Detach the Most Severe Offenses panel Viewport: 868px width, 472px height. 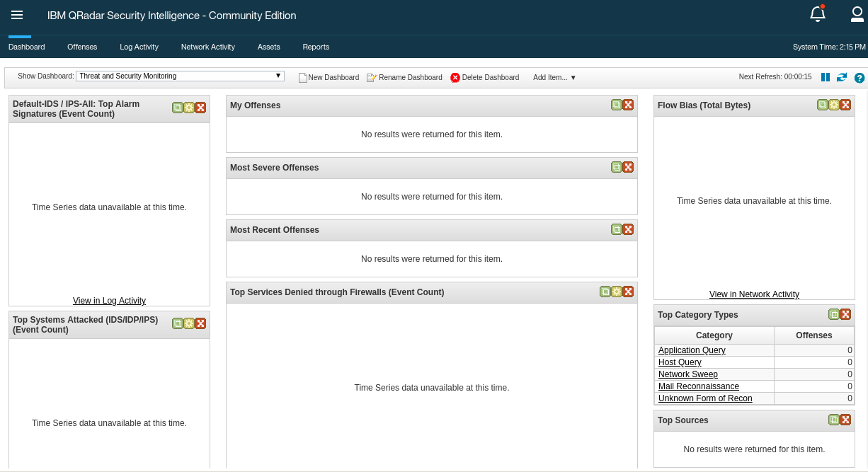pyautogui.click(x=617, y=167)
